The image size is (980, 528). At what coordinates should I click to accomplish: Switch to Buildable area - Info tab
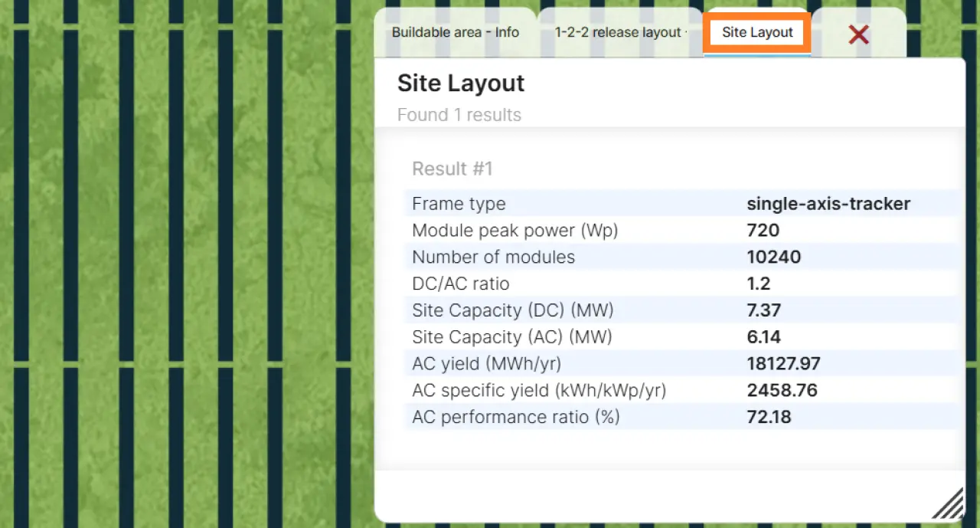(x=455, y=32)
